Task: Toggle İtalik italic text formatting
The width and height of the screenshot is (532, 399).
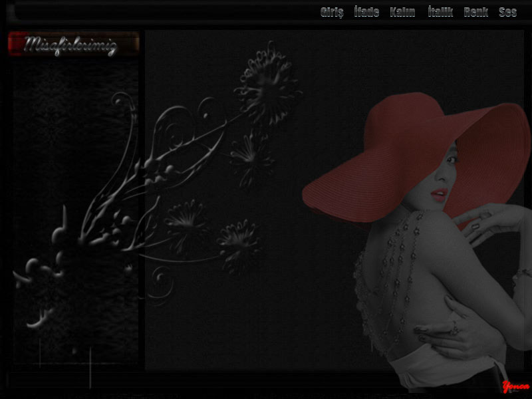Action: (x=440, y=12)
